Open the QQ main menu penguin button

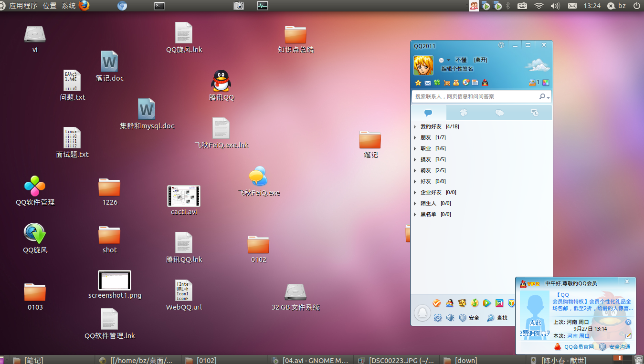point(422,313)
